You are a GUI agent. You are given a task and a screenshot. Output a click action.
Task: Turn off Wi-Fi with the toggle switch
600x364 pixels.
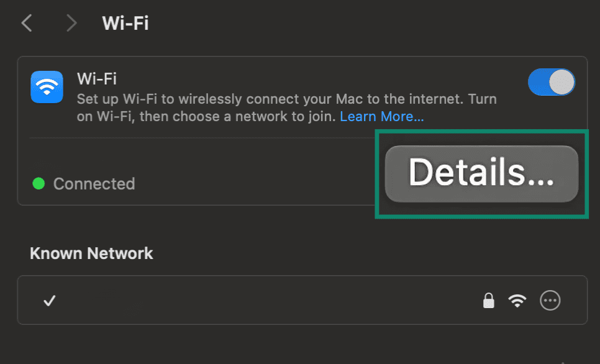coord(552,81)
